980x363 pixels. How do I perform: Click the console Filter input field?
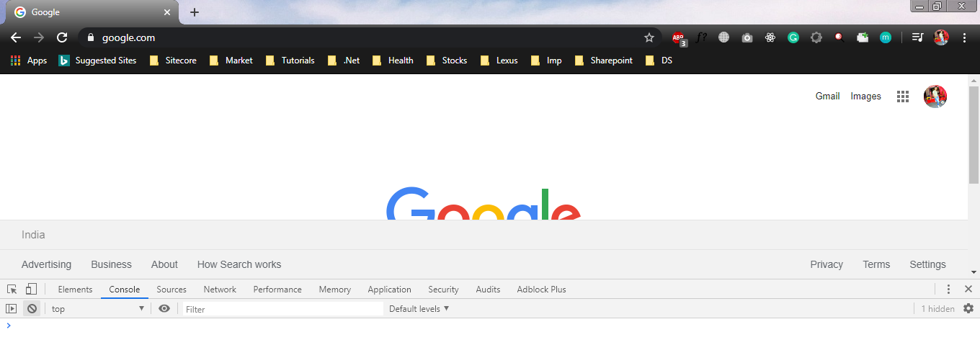282,309
